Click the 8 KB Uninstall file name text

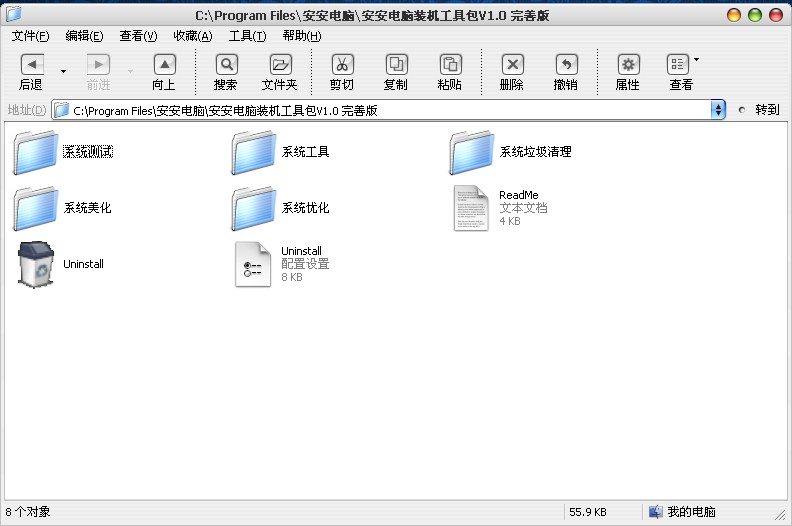[301, 251]
